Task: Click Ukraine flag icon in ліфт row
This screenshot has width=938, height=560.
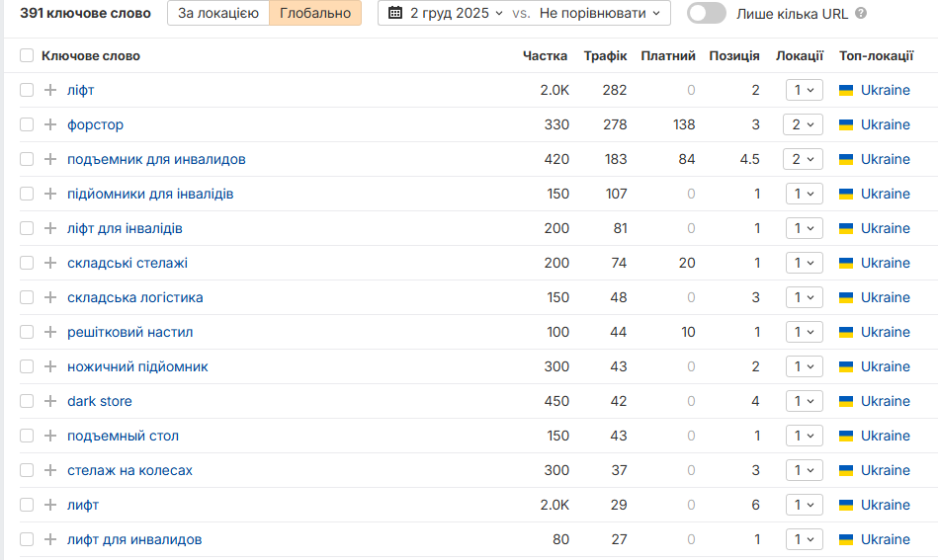Action: pos(846,90)
